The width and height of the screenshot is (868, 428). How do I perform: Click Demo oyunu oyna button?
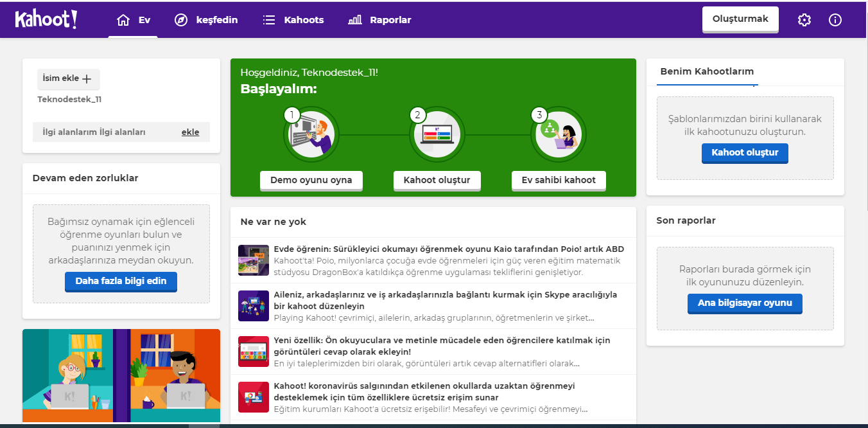(x=311, y=180)
